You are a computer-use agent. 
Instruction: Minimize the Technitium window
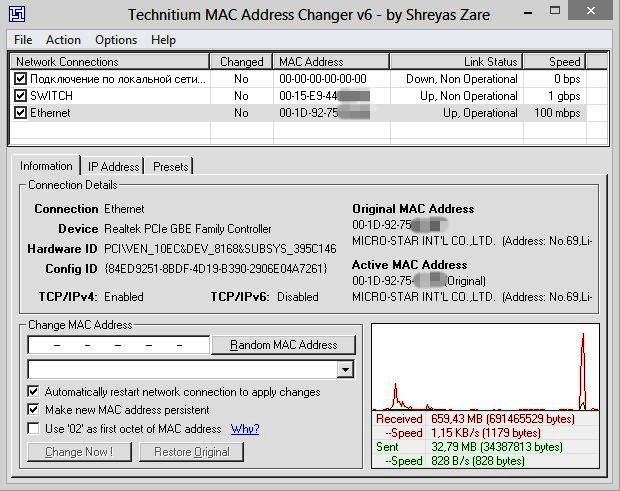click(x=528, y=13)
